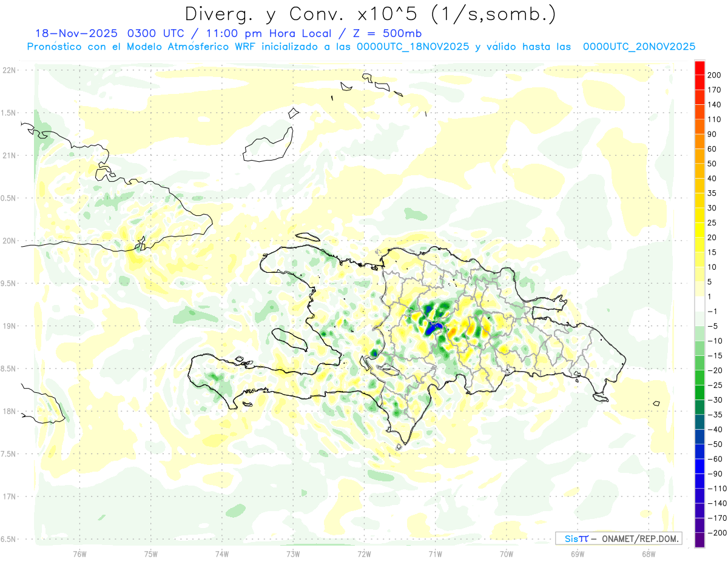Click the "17N" latitude label
The width and height of the screenshot is (728, 562).
(8, 497)
